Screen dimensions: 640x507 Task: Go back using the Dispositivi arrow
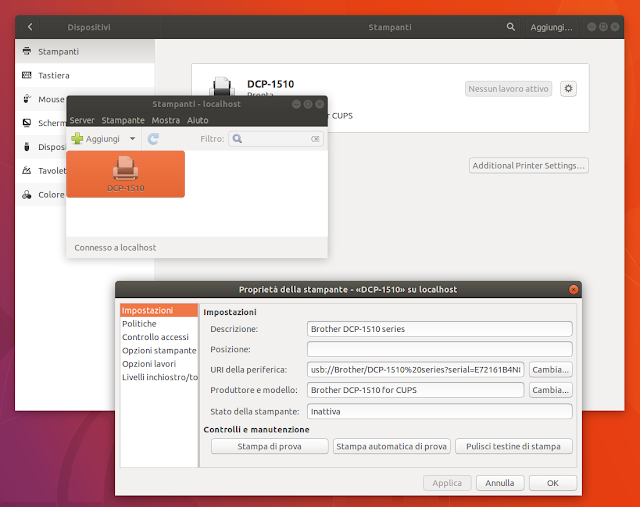click(30, 27)
